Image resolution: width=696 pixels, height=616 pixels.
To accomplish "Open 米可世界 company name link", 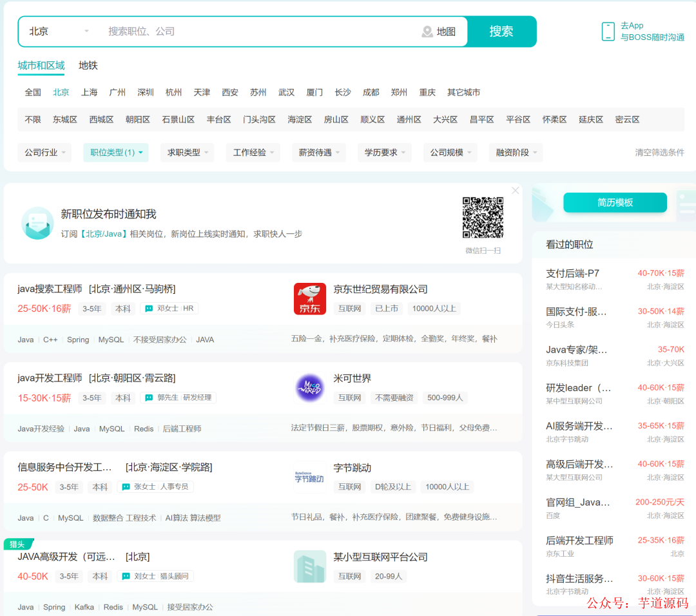I will pyautogui.click(x=352, y=379).
